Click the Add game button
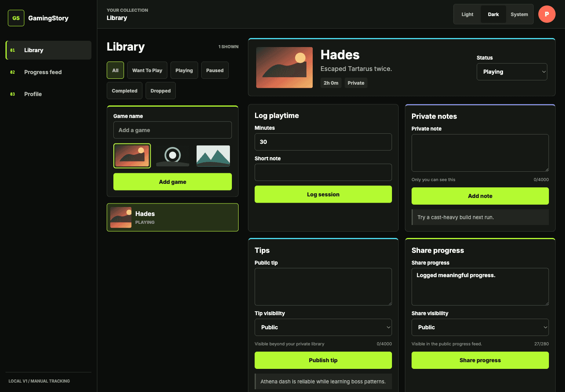Viewport: 565px width, 392px height. click(x=173, y=182)
